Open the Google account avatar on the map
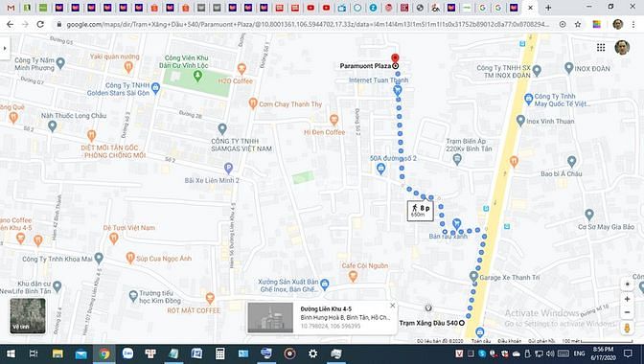This screenshot has height=364, width=644. 622,48
